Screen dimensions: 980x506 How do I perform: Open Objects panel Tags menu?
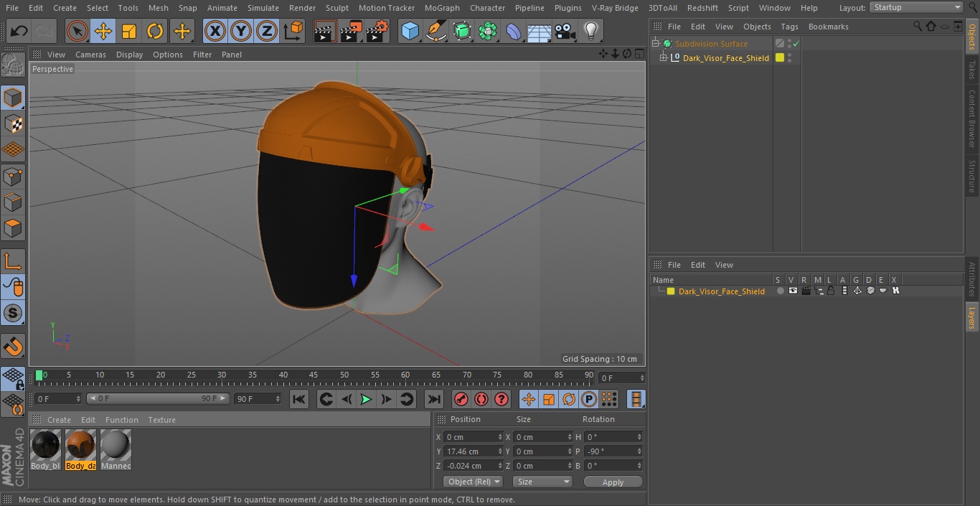[x=789, y=27]
